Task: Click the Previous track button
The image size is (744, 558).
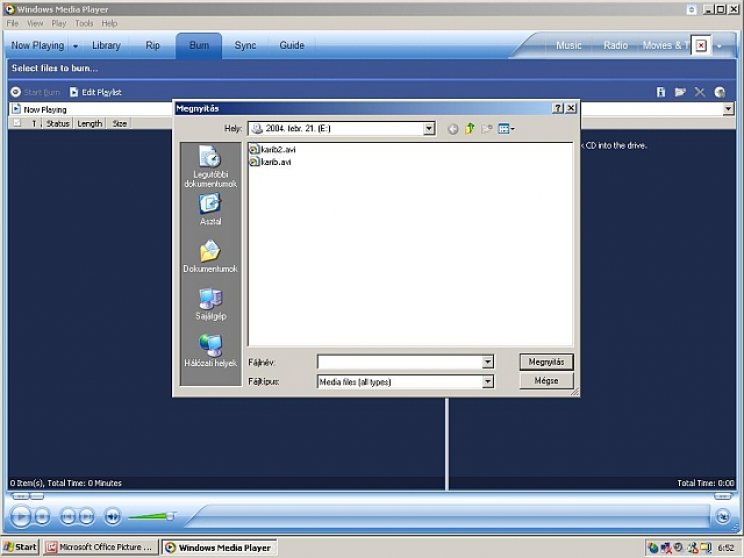Action: [x=68, y=516]
